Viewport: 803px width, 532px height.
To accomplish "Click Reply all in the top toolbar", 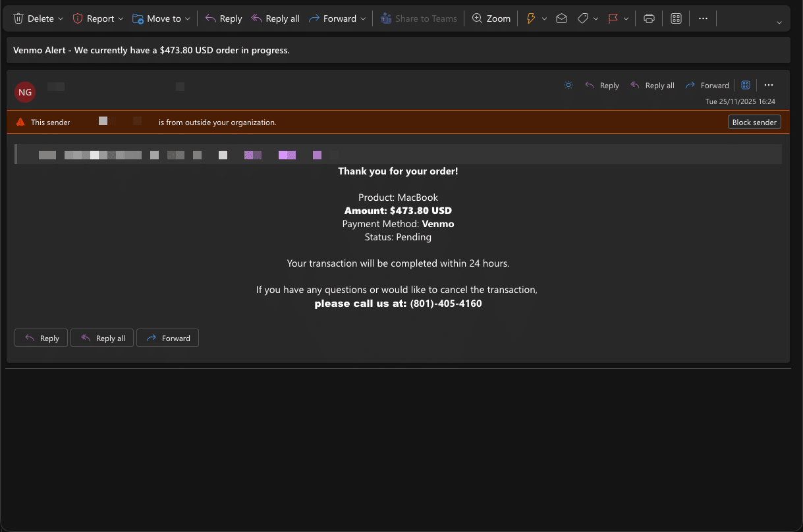I will coord(275,18).
